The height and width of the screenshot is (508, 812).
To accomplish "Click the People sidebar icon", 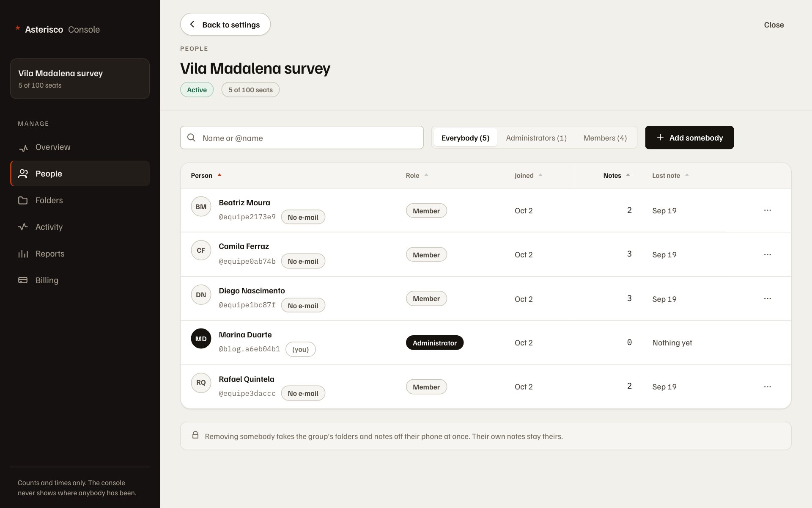I will tap(23, 174).
